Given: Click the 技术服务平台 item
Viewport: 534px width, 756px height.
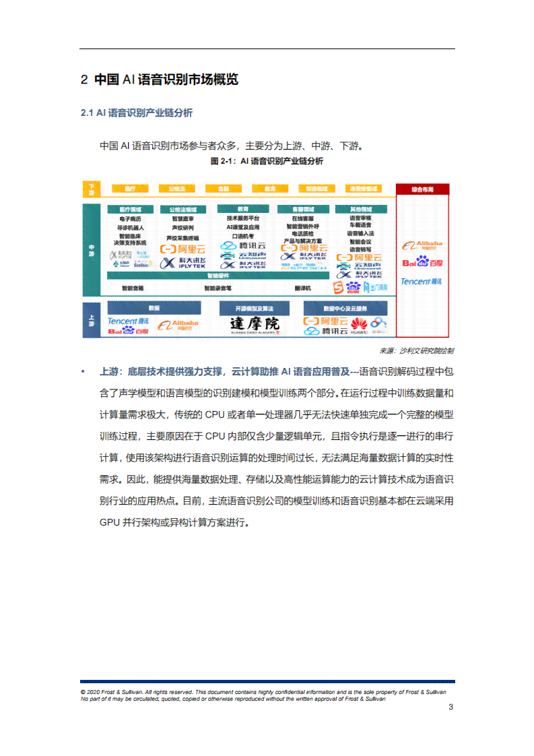Looking at the screenshot, I should click(243, 218).
